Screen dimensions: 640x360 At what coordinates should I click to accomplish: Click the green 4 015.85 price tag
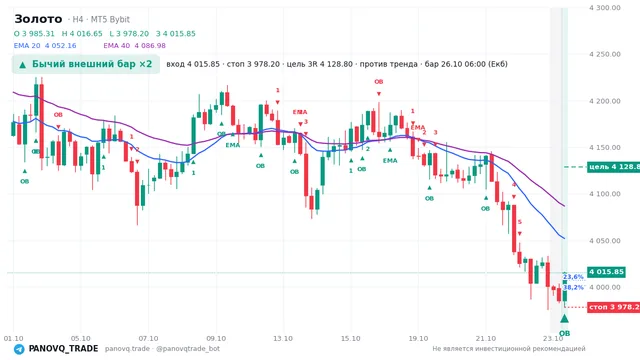pyautogui.click(x=606, y=272)
